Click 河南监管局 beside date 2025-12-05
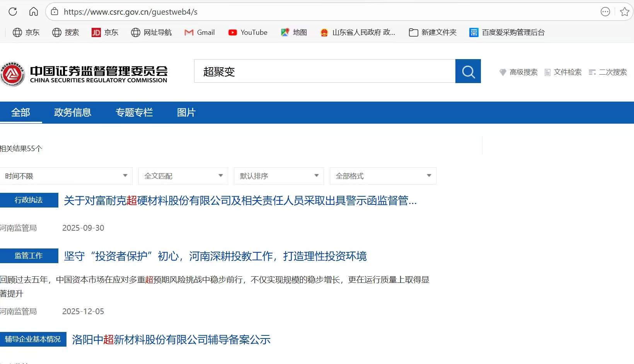Image resolution: width=634 pixels, height=364 pixels. 19,311
